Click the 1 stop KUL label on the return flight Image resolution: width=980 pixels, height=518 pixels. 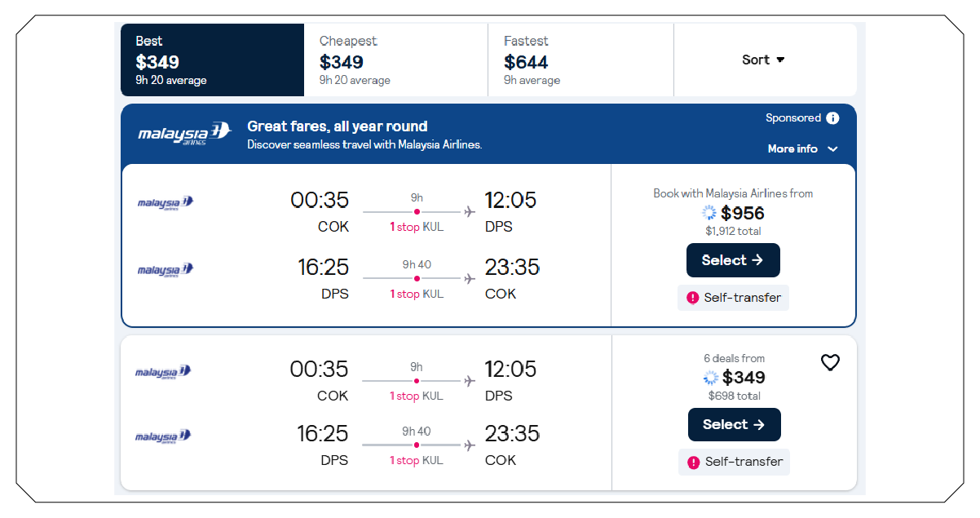pos(417,294)
